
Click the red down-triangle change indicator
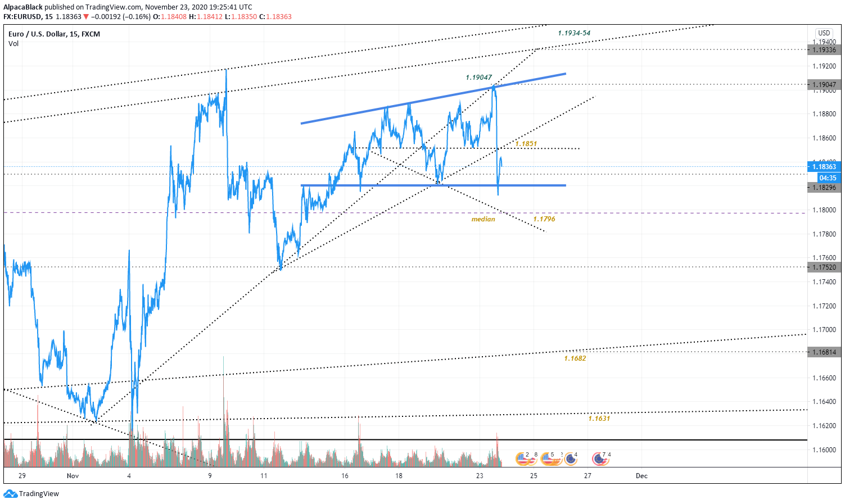86,17
